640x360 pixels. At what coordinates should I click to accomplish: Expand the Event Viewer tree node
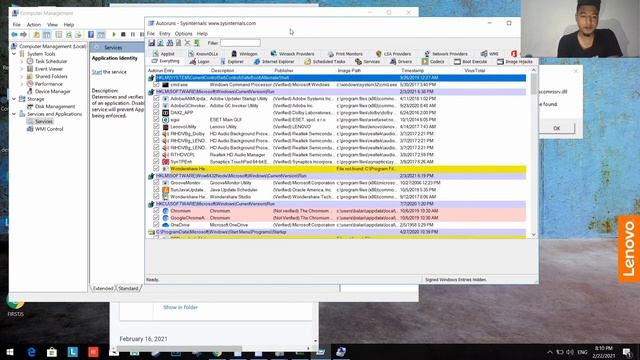click(x=22, y=69)
